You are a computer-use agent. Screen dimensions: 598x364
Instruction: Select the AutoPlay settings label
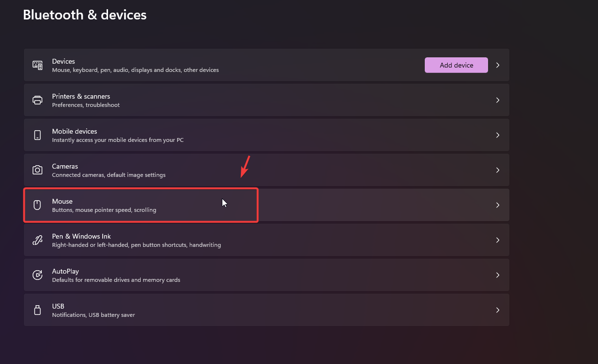pyautogui.click(x=65, y=271)
